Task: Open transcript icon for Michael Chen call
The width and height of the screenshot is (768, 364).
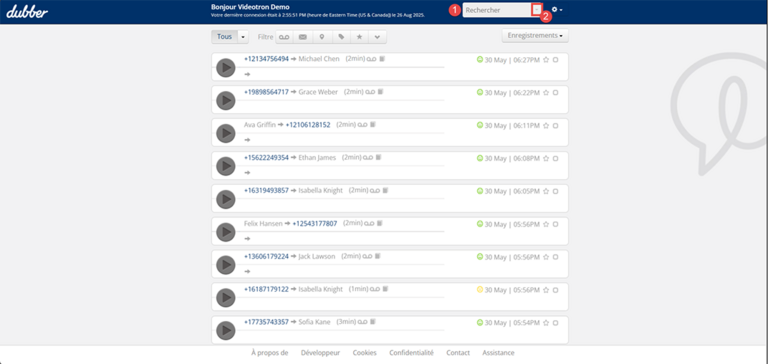Action: point(382,59)
